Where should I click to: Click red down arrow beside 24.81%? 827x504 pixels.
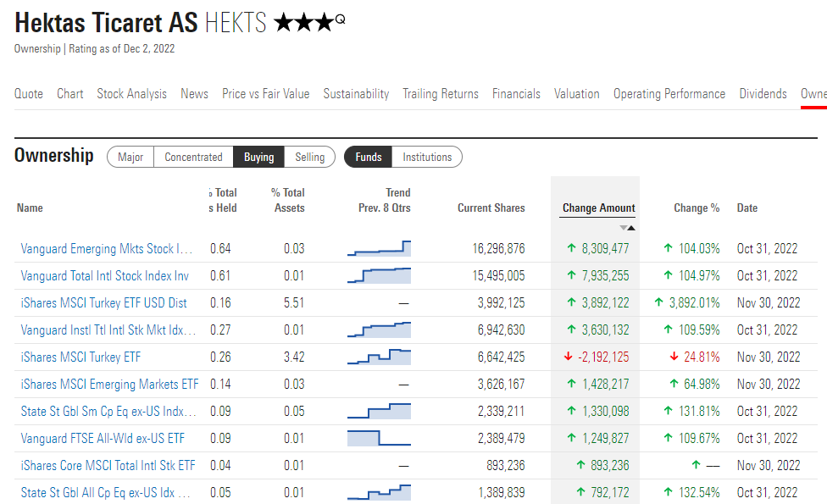[x=674, y=357]
